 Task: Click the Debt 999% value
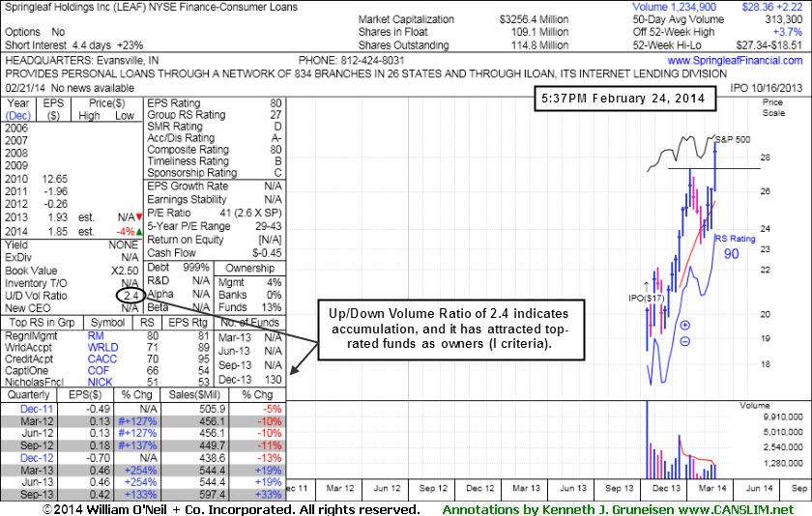tap(195, 268)
